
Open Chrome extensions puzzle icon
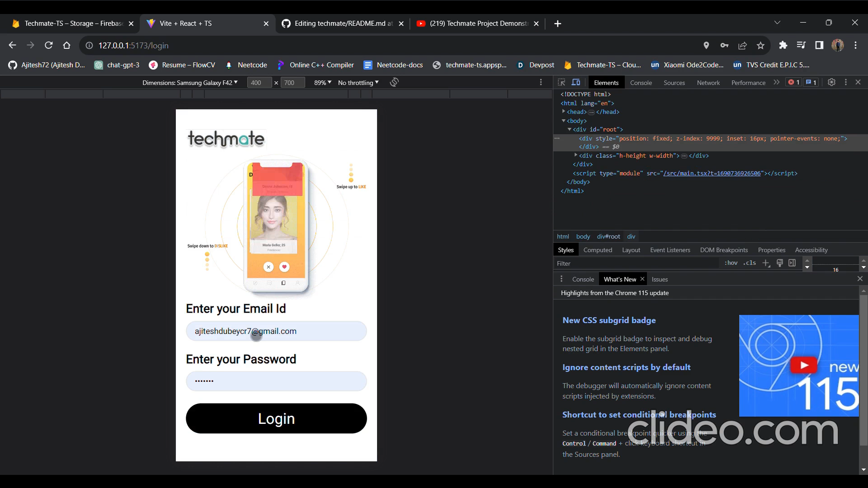click(783, 45)
